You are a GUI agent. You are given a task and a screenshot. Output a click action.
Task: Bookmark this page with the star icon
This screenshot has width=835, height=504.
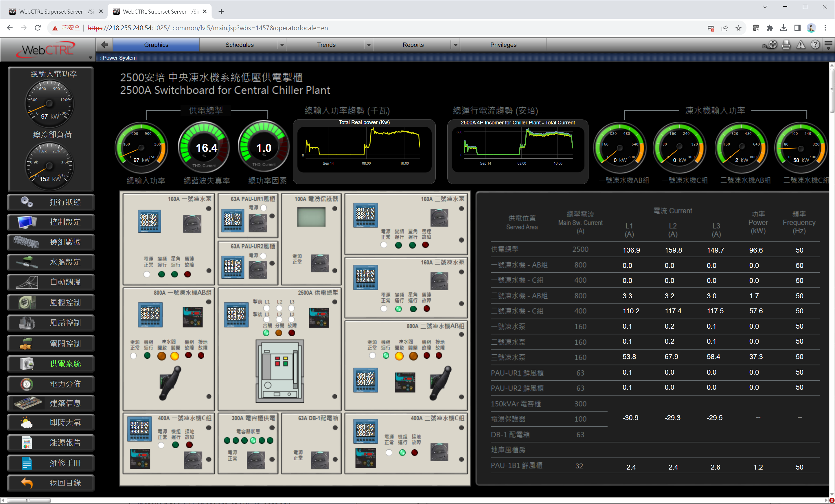(738, 28)
